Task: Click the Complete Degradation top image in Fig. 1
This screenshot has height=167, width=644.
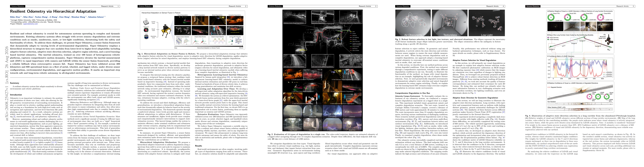Action: [x=235, y=21]
